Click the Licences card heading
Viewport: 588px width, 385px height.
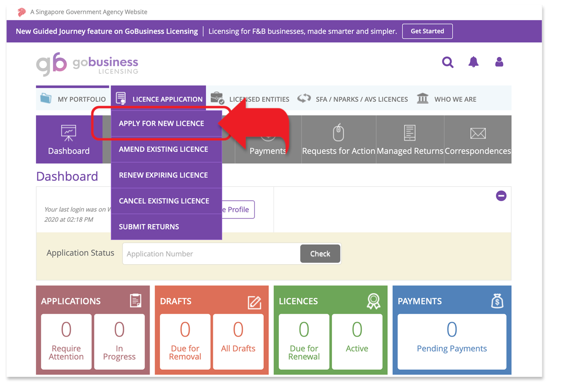click(x=298, y=301)
